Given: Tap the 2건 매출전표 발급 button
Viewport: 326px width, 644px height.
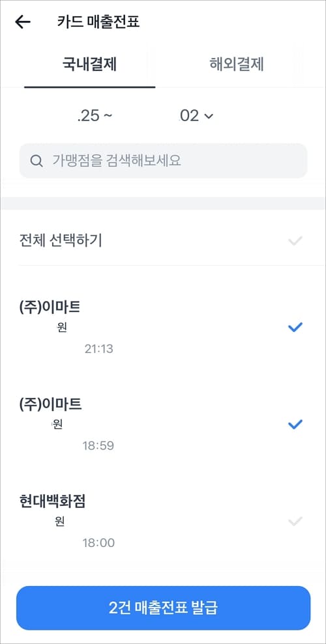Looking at the screenshot, I should pyautogui.click(x=163, y=608).
